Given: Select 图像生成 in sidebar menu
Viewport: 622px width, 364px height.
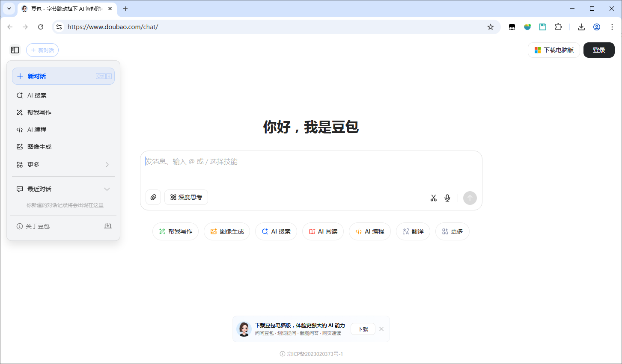Looking at the screenshot, I should coord(39,147).
